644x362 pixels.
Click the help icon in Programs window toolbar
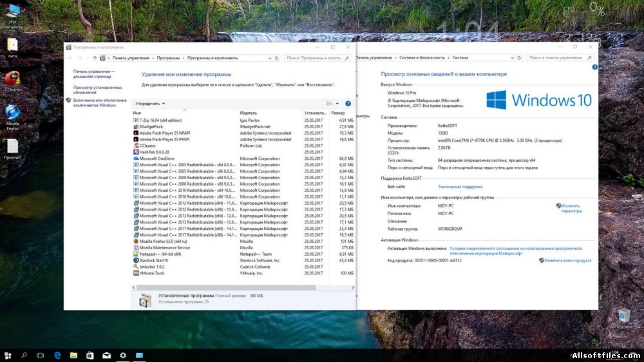[348, 104]
